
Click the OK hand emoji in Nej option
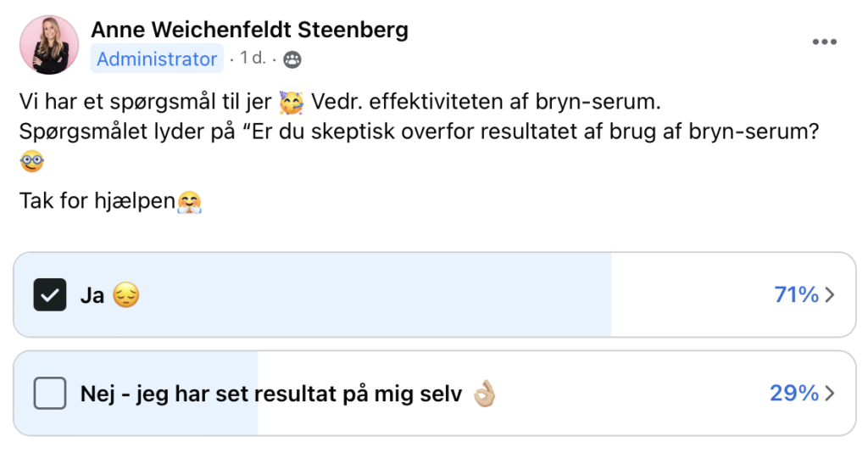484,394
